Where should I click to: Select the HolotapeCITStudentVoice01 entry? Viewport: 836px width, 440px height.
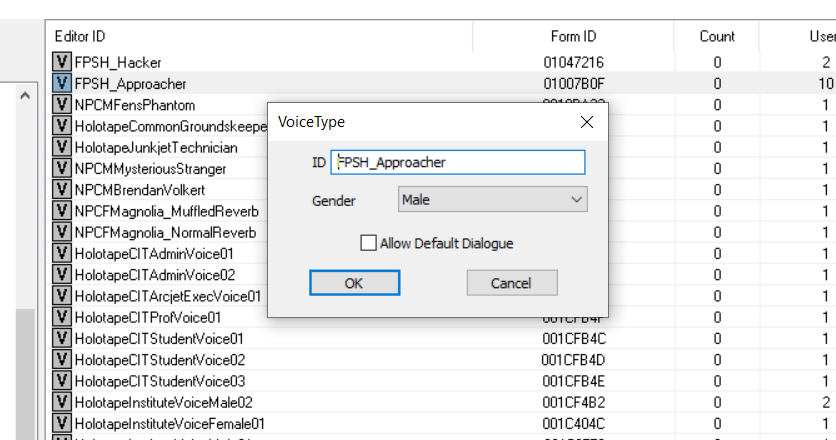159,339
